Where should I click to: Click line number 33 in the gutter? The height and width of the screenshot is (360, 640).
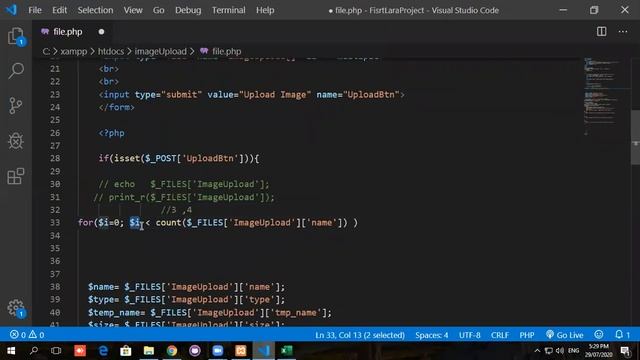coord(55,222)
